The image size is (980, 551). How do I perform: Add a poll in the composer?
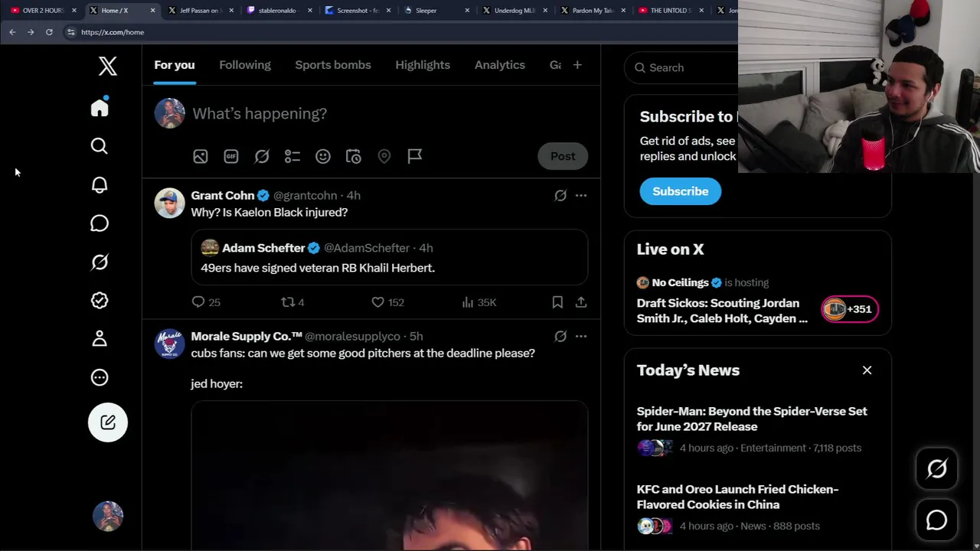(x=292, y=156)
